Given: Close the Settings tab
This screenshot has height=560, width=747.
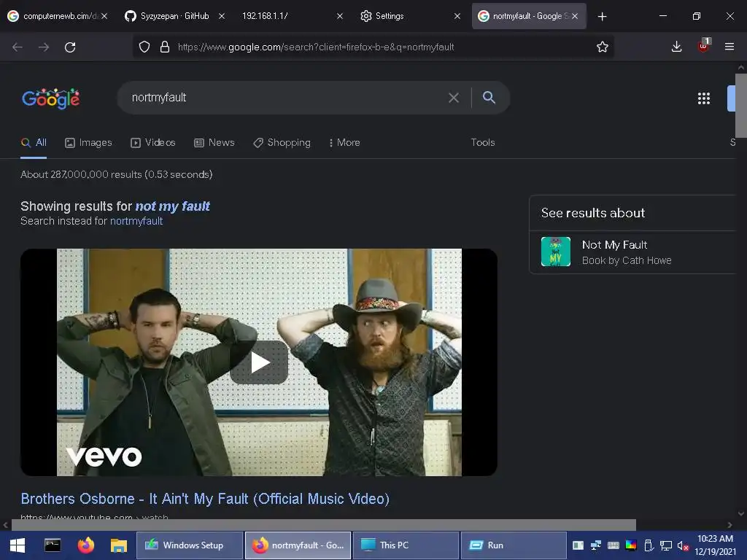Looking at the screenshot, I should [457, 16].
